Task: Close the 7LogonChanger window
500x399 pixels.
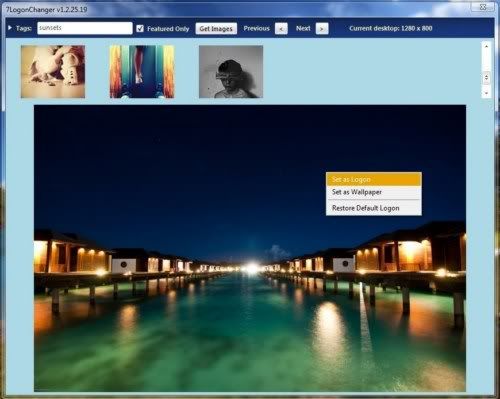Action: click(x=483, y=7)
